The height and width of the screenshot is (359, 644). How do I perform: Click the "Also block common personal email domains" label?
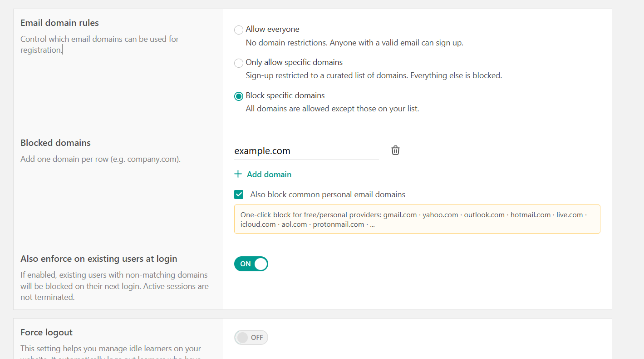click(328, 194)
